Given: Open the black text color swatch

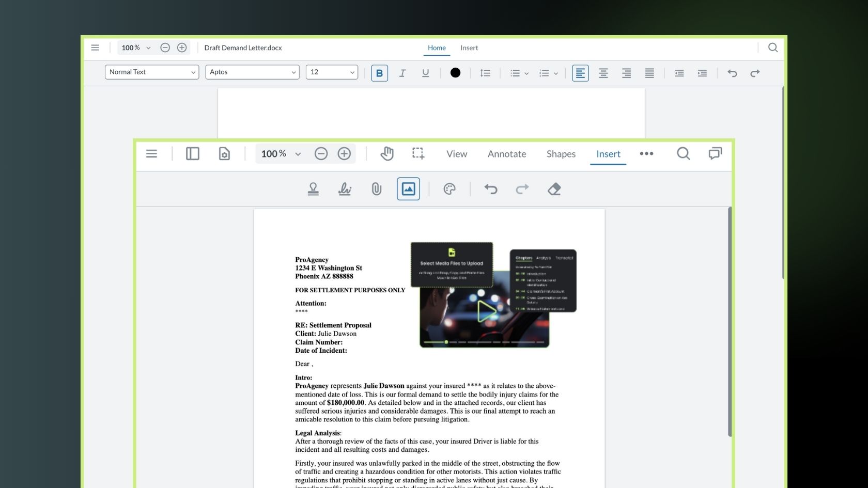Looking at the screenshot, I should [x=455, y=73].
